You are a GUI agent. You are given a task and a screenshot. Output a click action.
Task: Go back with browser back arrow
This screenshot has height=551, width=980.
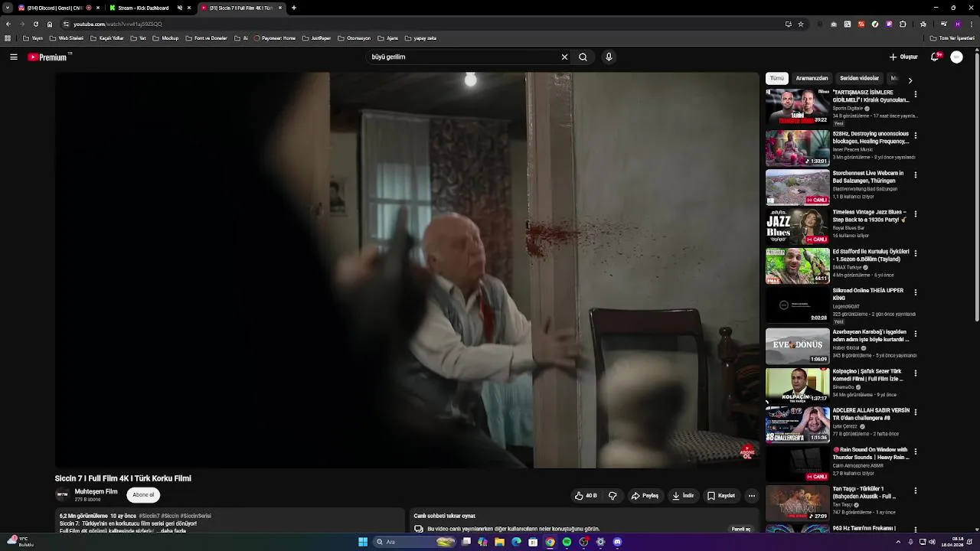coord(8,24)
